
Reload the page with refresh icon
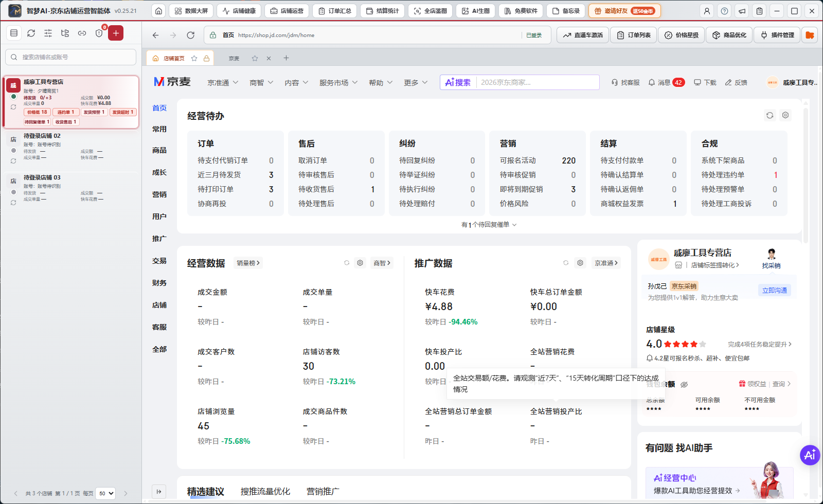[x=191, y=35]
